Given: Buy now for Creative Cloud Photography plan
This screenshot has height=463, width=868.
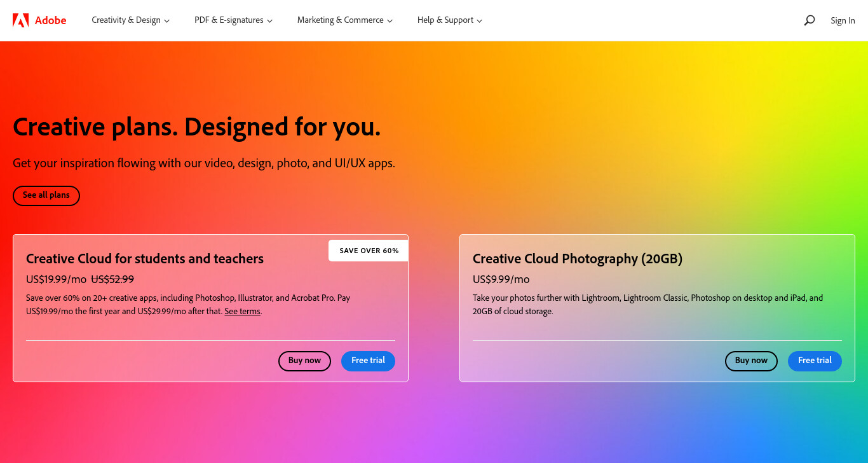Looking at the screenshot, I should [x=751, y=361].
